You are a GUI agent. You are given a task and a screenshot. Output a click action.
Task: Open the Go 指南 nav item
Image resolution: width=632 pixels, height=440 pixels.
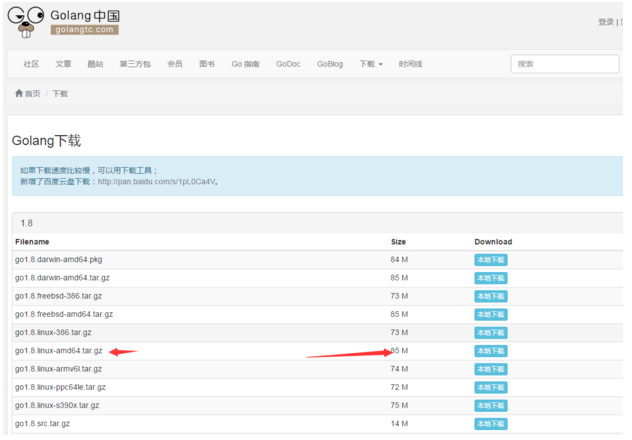point(245,64)
